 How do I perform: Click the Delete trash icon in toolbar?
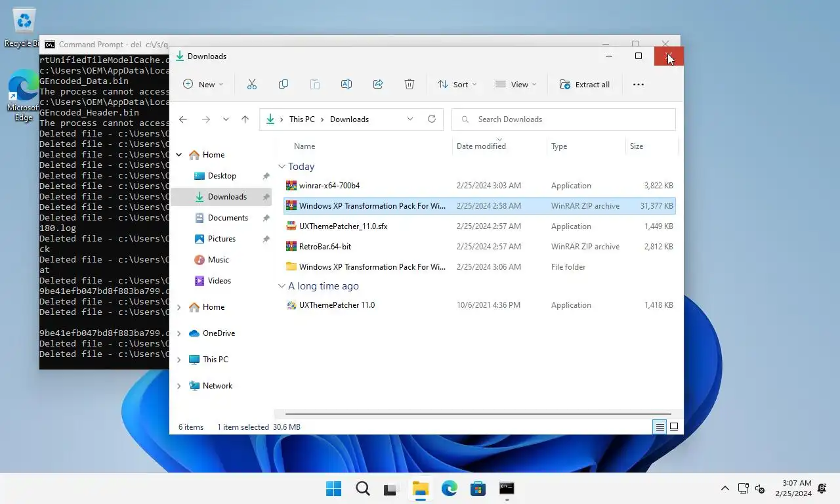[409, 84]
